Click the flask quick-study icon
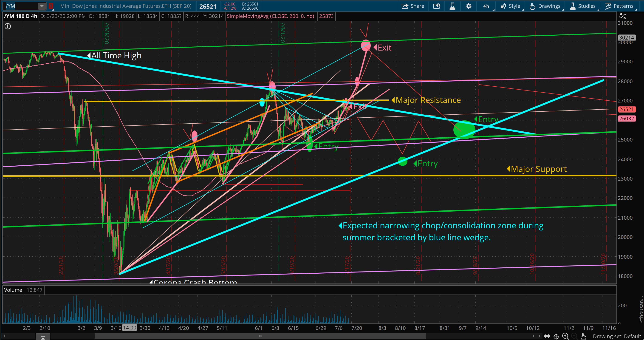The height and width of the screenshot is (340, 644). 452,6
